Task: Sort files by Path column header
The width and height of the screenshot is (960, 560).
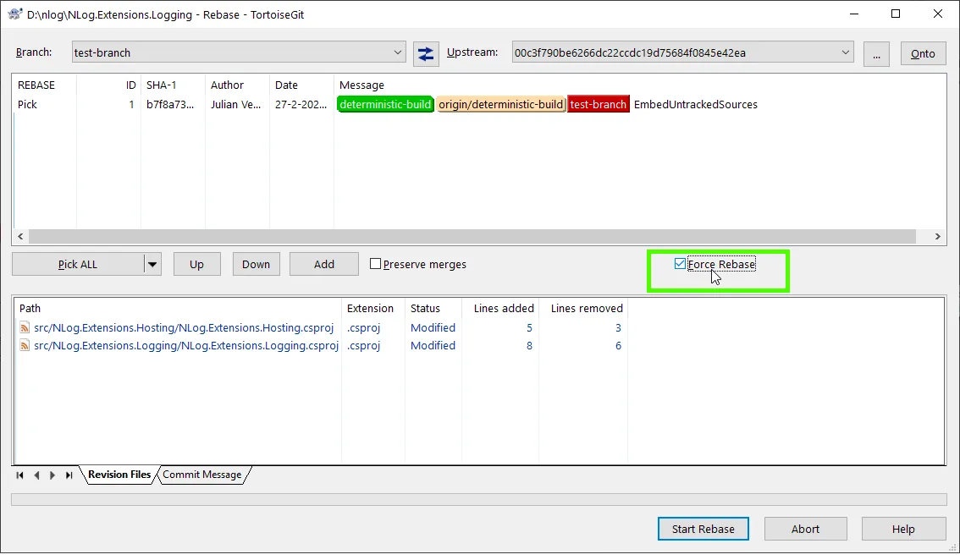Action: tap(30, 309)
